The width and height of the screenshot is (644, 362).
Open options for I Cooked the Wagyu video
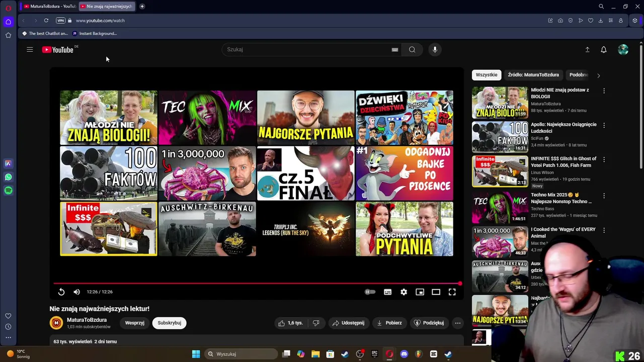(604, 230)
